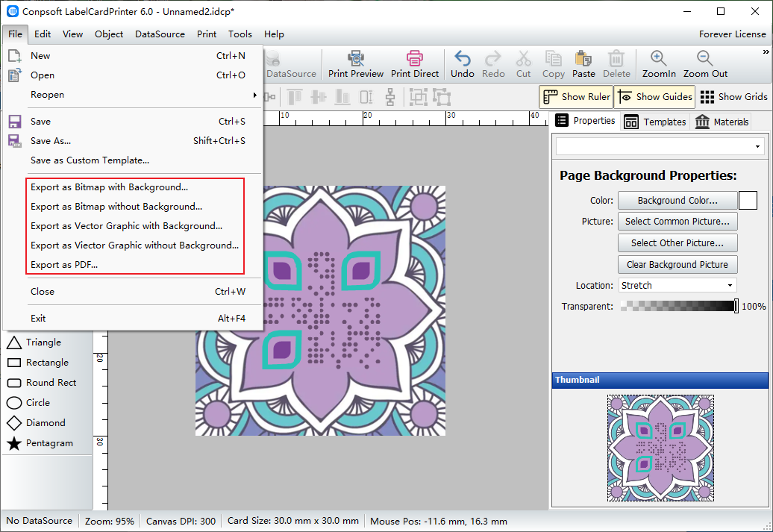Open the Tools menu
The width and height of the screenshot is (773, 532).
[240, 34]
